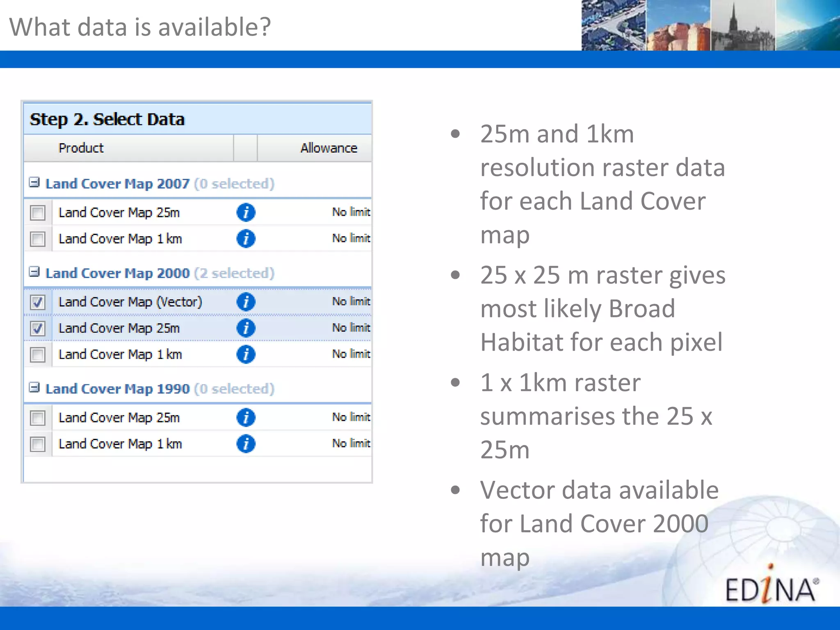Collapse the Land Cover Map 1990 group
The width and height of the screenshot is (840, 630).
pyautogui.click(x=34, y=387)
